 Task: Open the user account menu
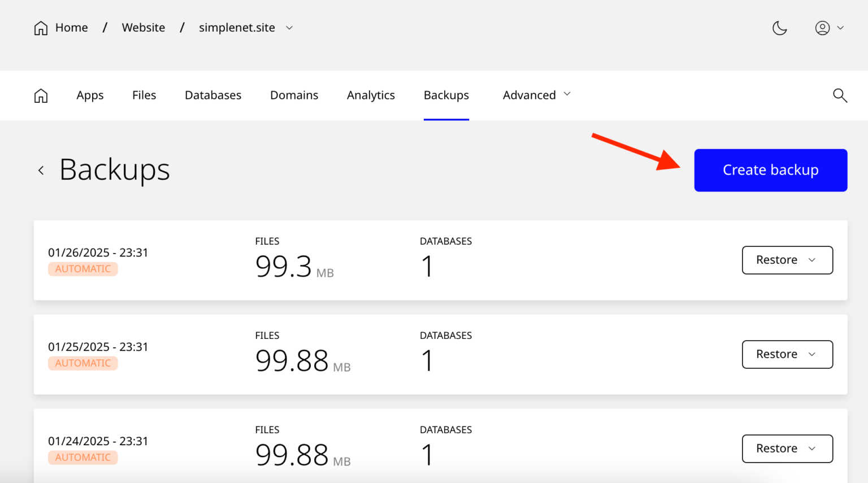[828, 28]
